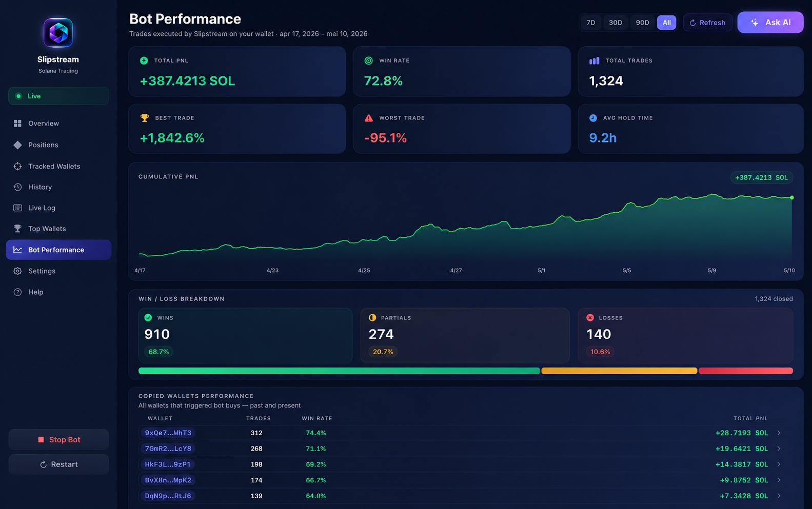Select the 30D time range
812x509 pixels.
pyautogui.click(x=616, y=23)
